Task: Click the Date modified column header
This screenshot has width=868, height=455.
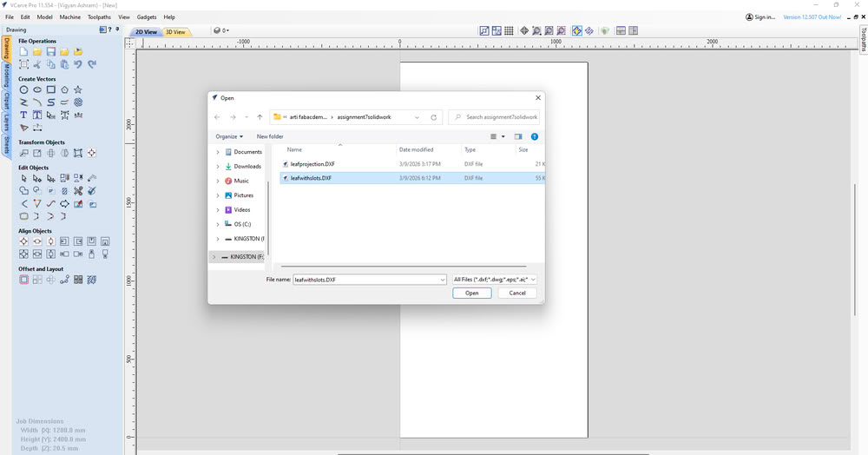Action: [x=417, y=150]
